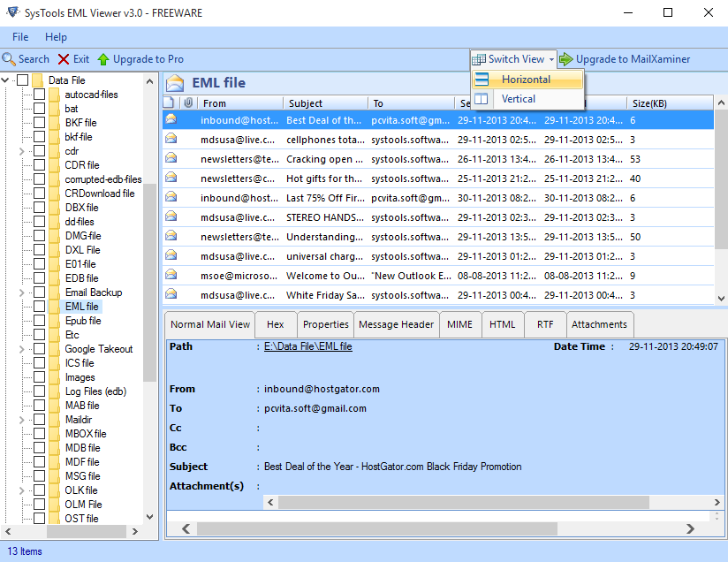Check the DBX file checkbox
Viewport: 728px width, 562px height.
(x=40, y=207)
